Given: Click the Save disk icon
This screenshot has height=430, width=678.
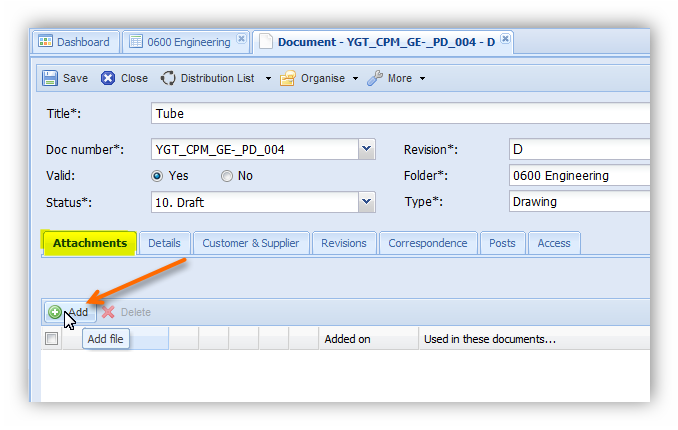Looking at the screenshot, I should pos(50,78).
